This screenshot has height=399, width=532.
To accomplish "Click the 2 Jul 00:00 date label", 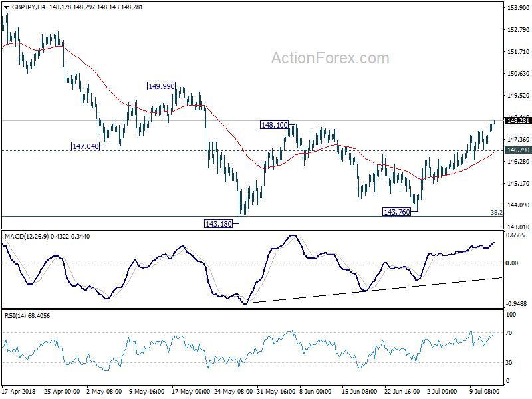I will click(x=442, y=391).
